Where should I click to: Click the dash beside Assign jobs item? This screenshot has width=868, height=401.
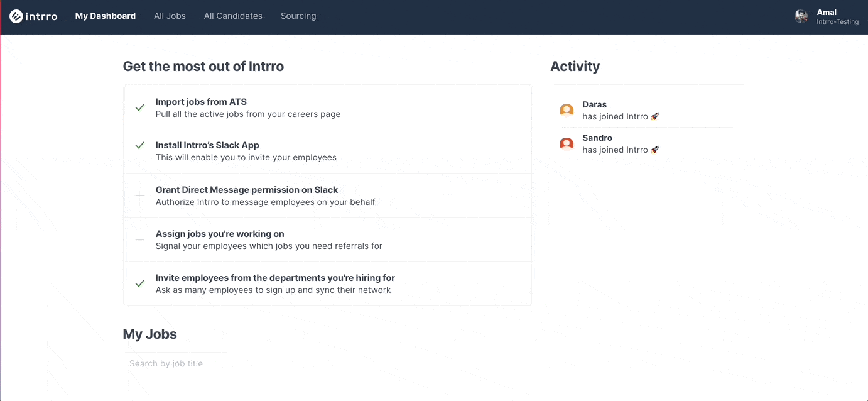point(140,239)
